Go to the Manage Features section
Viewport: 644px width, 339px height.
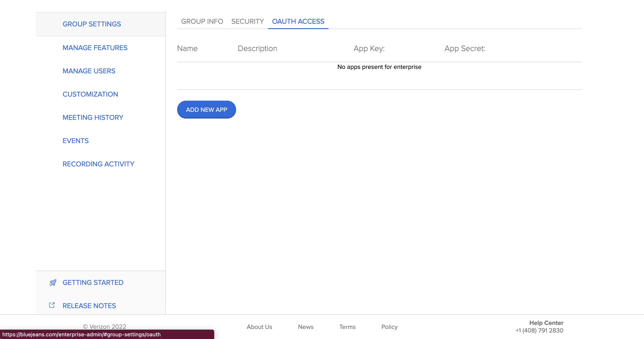95,48
